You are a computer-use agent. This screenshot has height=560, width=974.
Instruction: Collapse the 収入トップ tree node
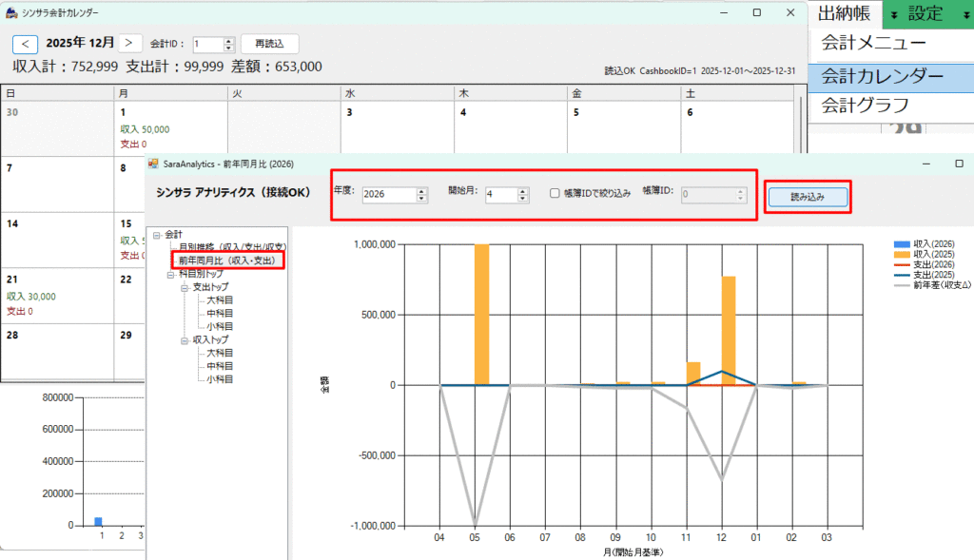pos(184,339)
